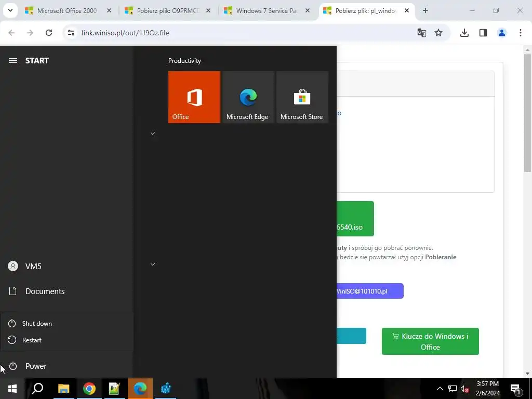Image resolution: width=532 pixels, height=399 pixels.
Task: Click scrollbar down arrow
Action: coord(528,374)
